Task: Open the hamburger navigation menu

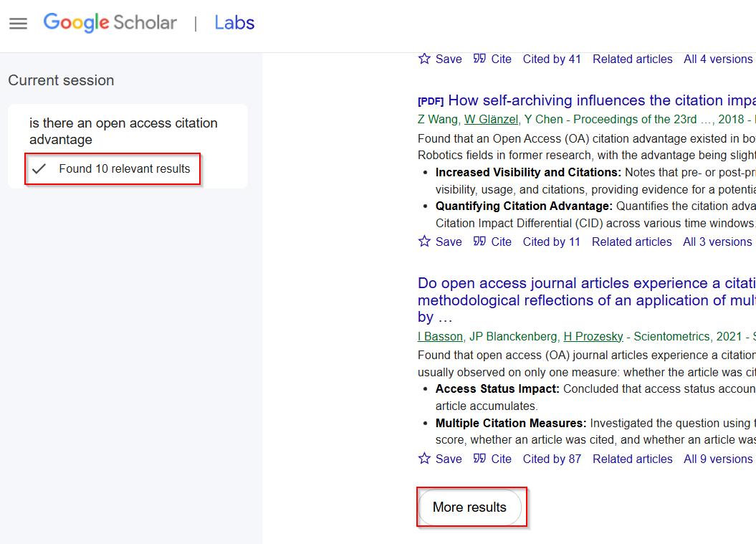Action: [18, 23]
